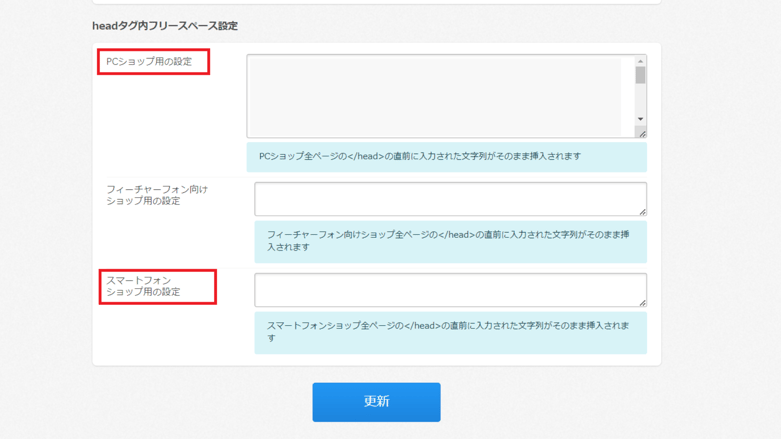Click resize handle of smartphone textarea
Image resolution: width=781 pixels, height=439 pixels.
coord(642,303)
